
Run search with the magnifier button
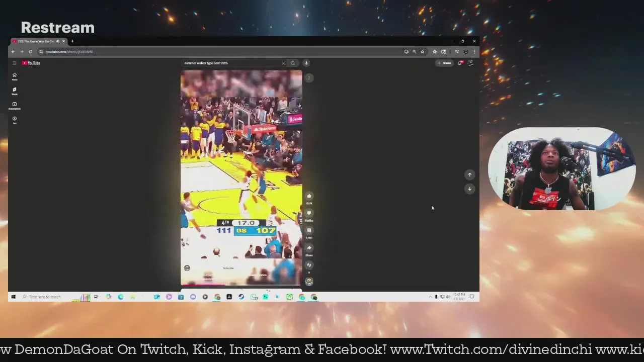(x=293, y=63)
